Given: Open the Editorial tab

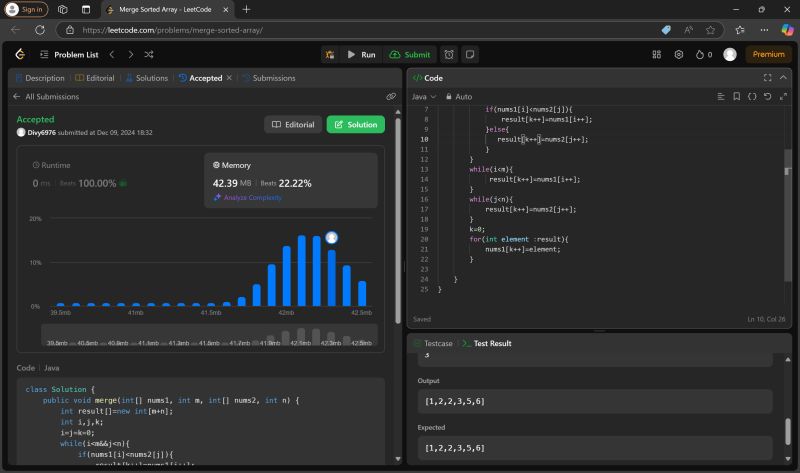Looking at the screenshot, I should click(x=95, y=78).
